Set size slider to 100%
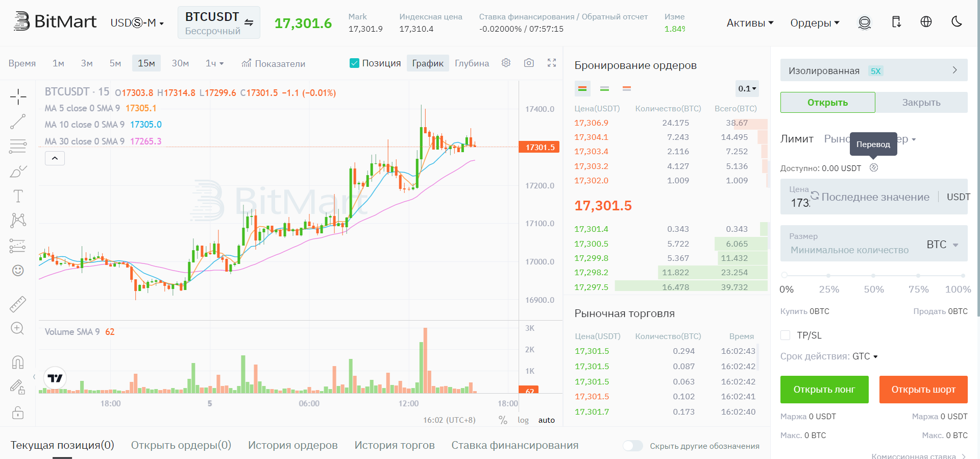 [963, 276]
